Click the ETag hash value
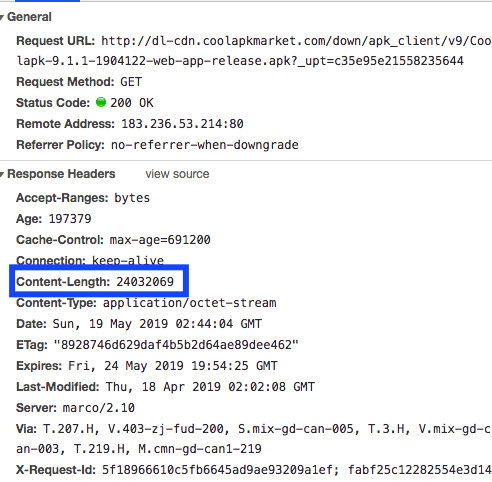 (x=176, y=345)
